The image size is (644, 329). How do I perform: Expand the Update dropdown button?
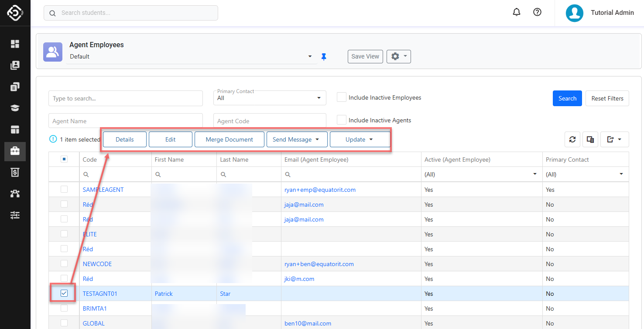360,139
